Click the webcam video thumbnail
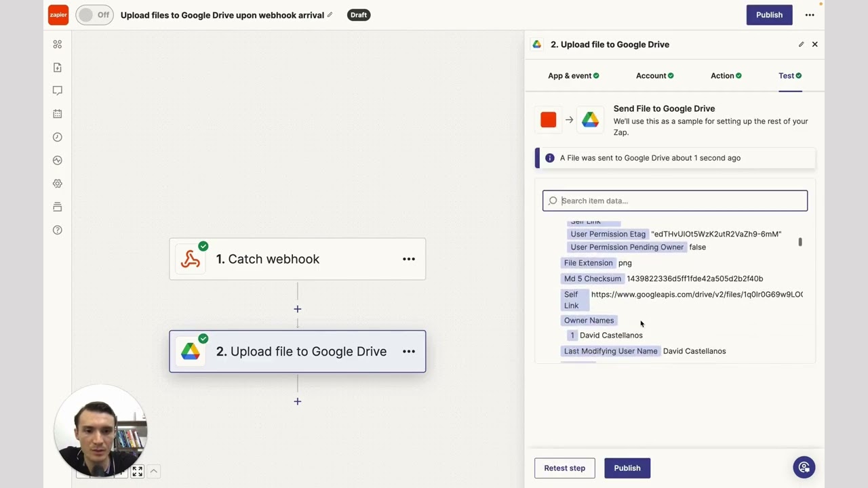 pyautogui.click(x=101, y=432)
